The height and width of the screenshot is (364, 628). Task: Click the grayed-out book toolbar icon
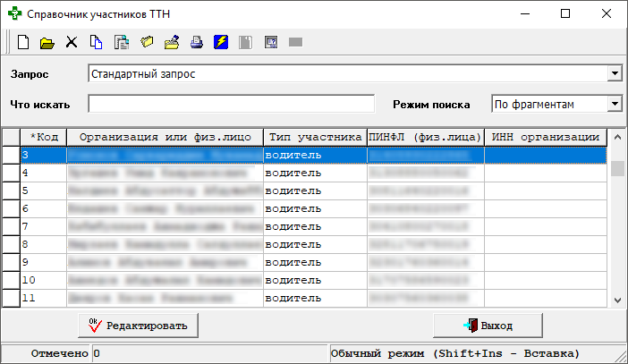click(245, 42)
